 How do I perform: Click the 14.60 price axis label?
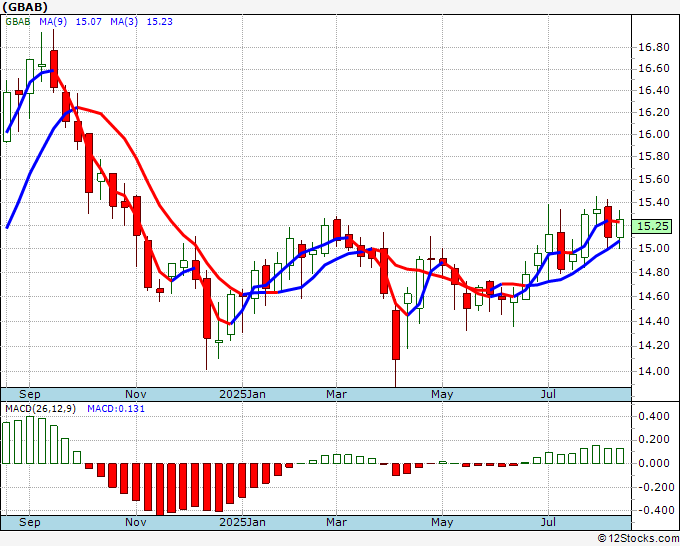(654, 296)
